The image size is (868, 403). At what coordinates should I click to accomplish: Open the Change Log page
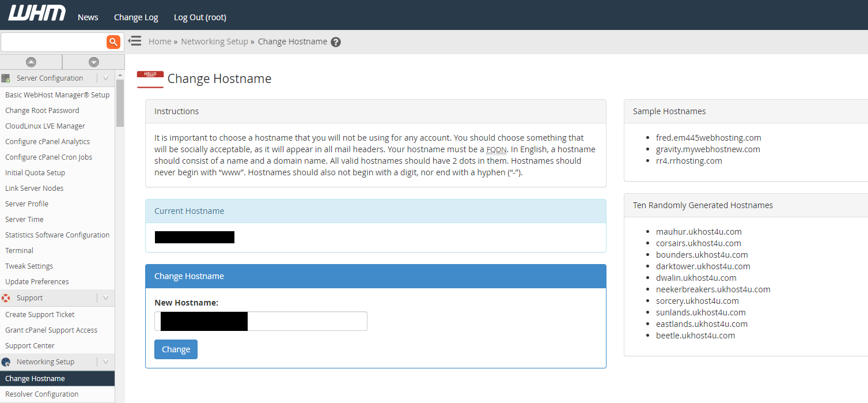pos(135,17)
